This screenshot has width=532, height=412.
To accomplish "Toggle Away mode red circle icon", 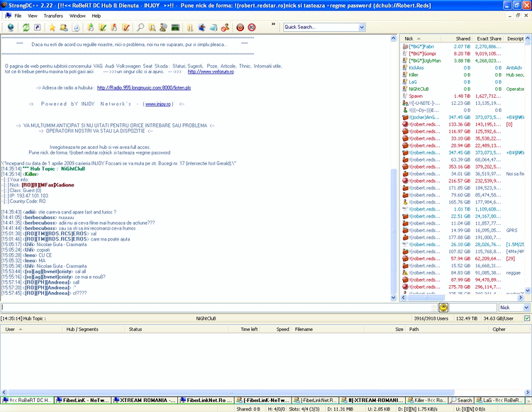I will (x=240, y=28).
